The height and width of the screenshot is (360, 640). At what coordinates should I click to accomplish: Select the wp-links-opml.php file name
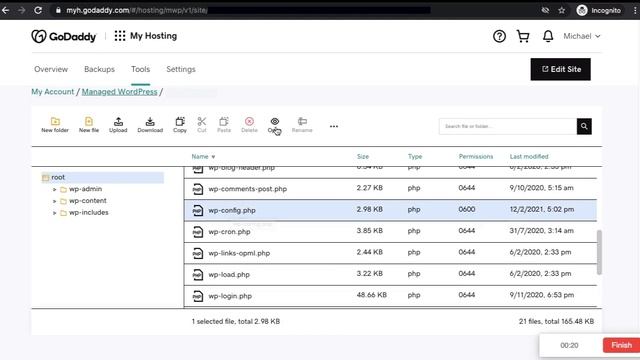239,253
